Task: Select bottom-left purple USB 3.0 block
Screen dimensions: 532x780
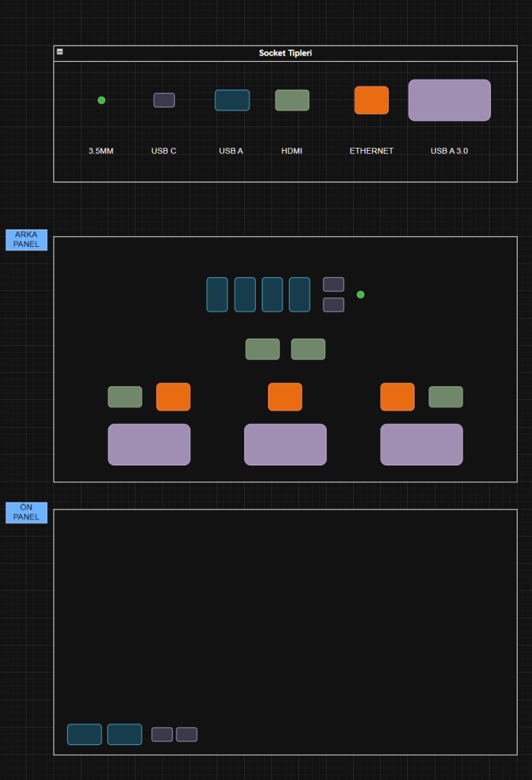Action: click(x=149, y=444)
